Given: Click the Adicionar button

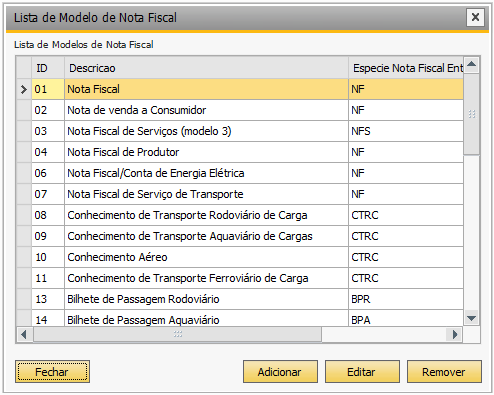Looking at the screenshot, I should 280,372.
